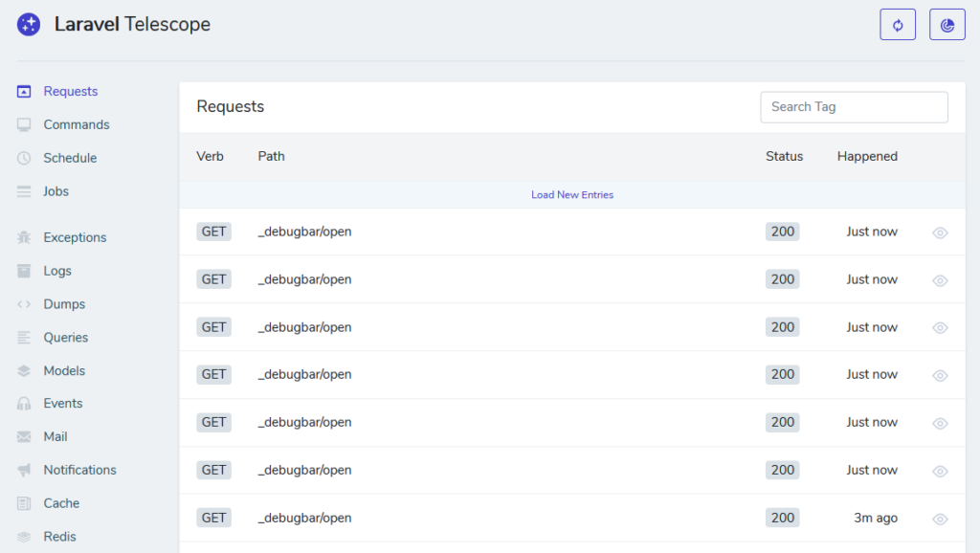Open the Notifications page

[80, 470]
